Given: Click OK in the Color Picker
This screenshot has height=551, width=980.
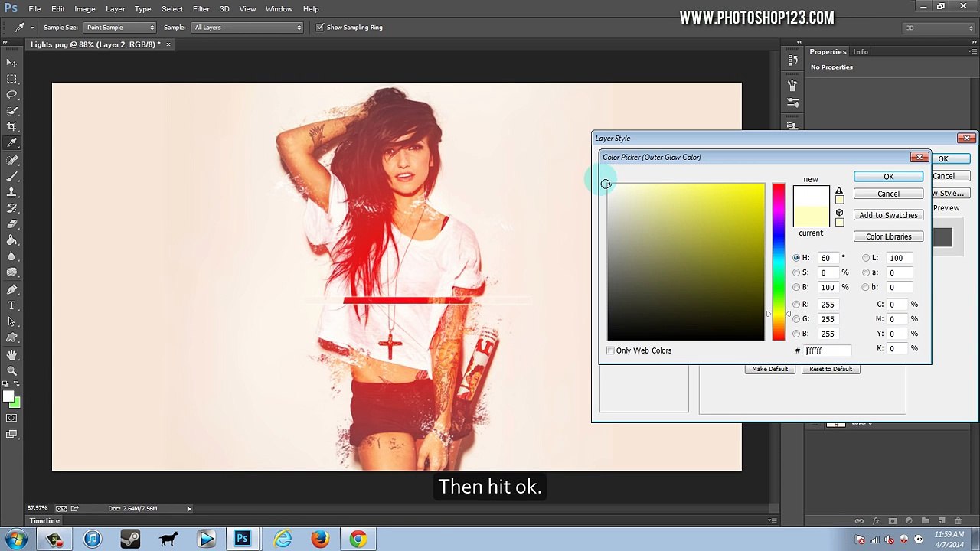Looking at the screenshot, I should click(x=888, y=177).
